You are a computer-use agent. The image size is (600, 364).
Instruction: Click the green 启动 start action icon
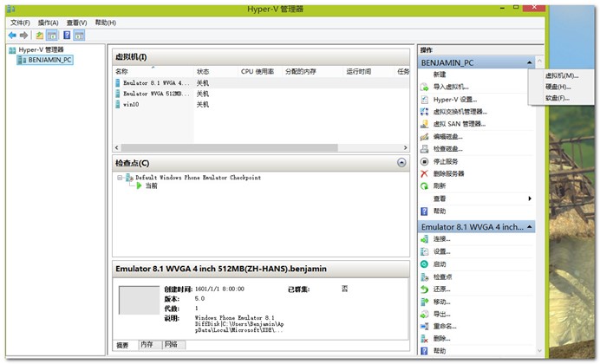[x=424, y=264]
